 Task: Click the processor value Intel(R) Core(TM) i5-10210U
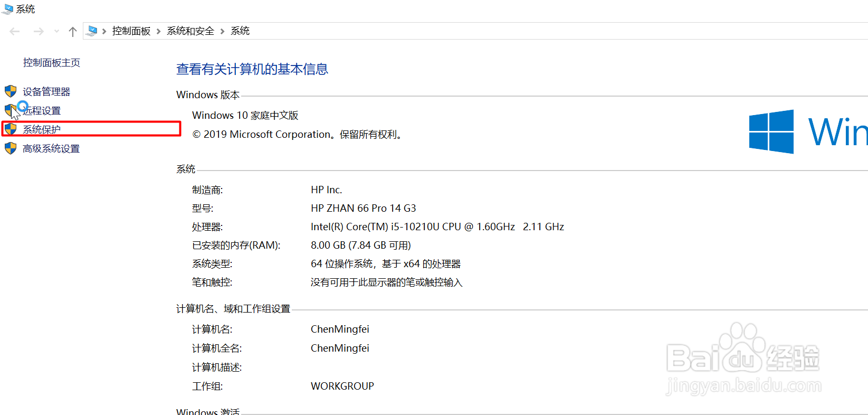[x=437, y=227]
